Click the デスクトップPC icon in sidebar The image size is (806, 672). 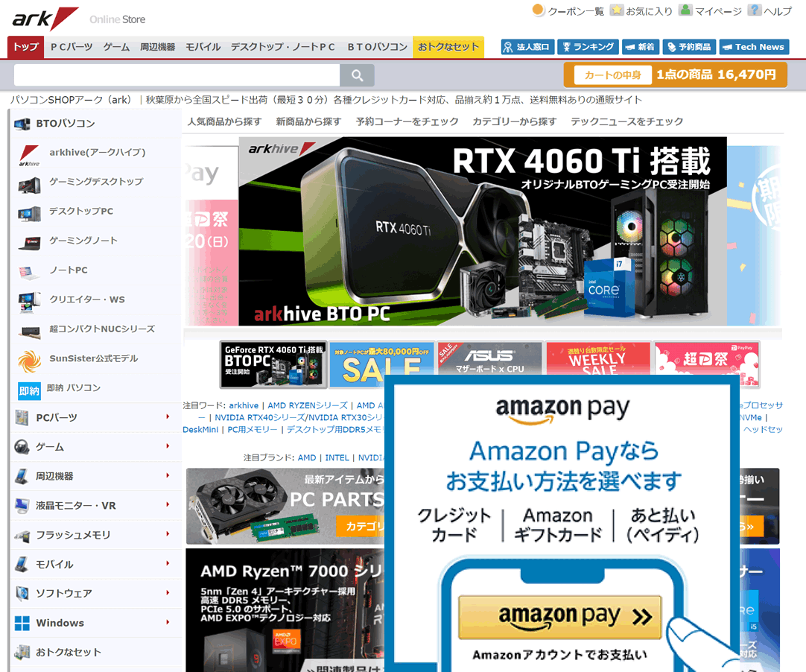coord(29,214)
